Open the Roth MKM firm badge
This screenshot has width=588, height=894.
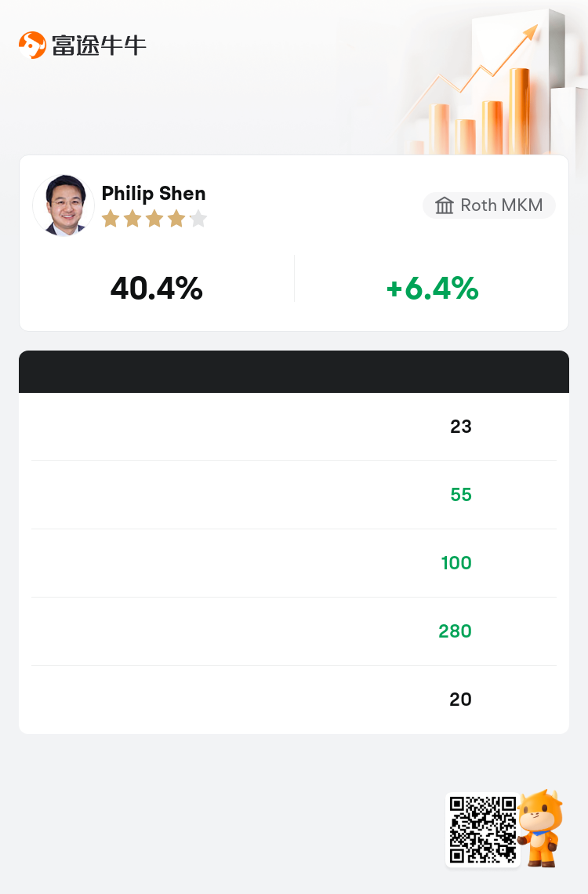(x=489, y=205)
